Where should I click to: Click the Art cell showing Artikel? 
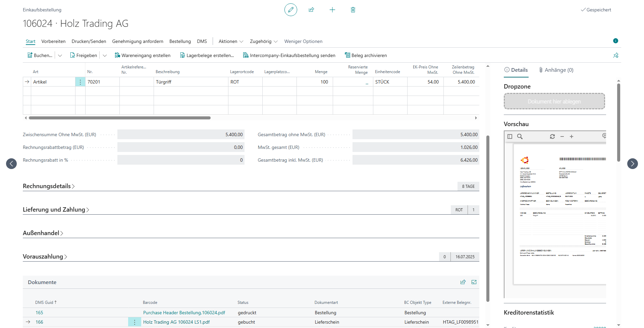click(x=53, y=82)
